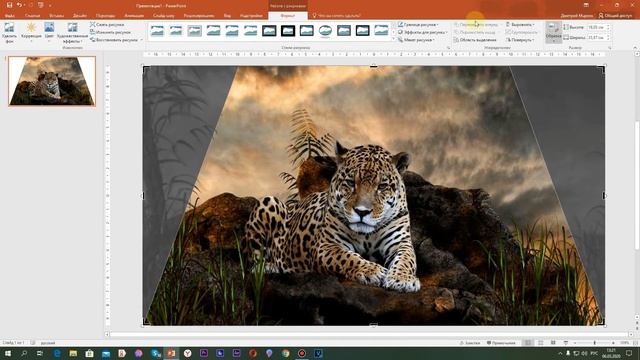The width and height of the screenshot is (640, 360).
Task: Open Microsoft Edge from the taskbar
Action: 57,353
